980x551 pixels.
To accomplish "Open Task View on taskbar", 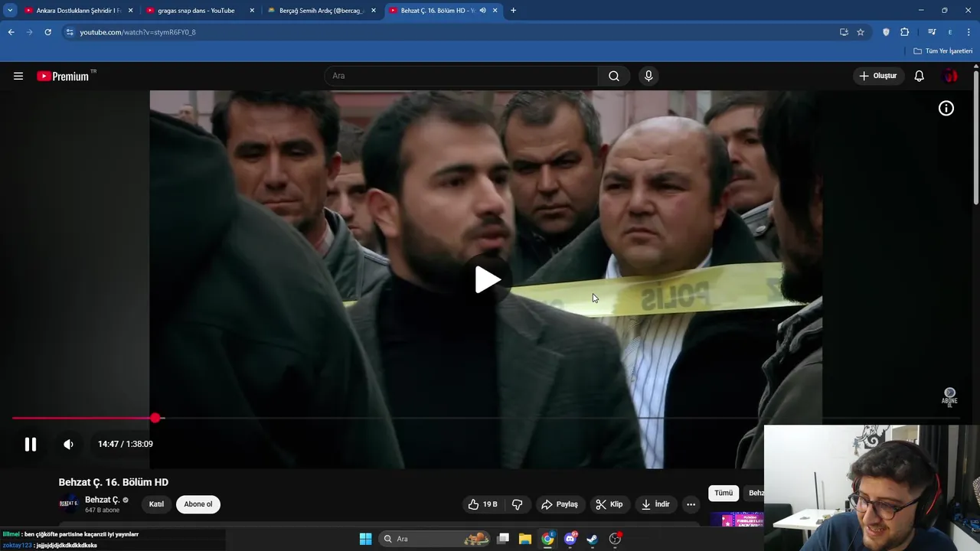I will pyautogui.click(x=503, y=539).
